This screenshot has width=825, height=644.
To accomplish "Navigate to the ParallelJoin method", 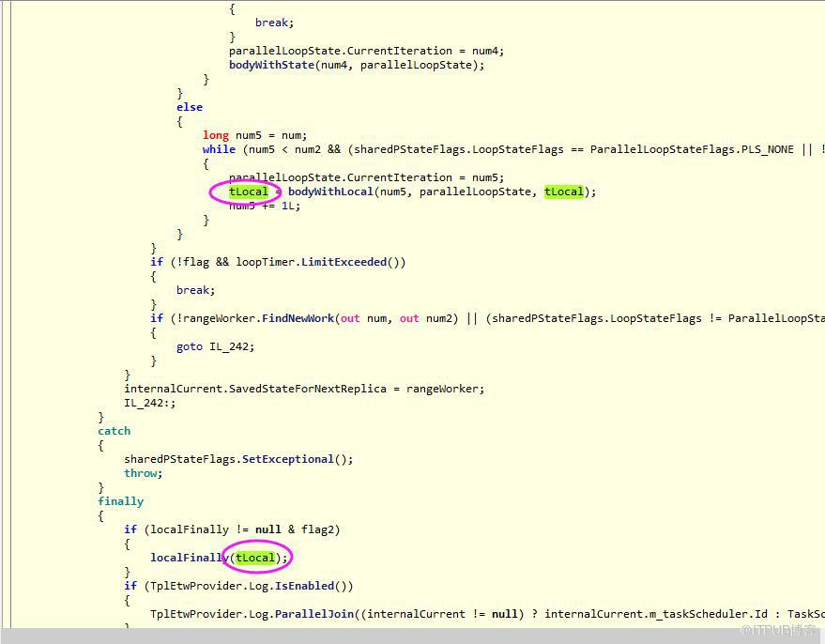I will 314,614.
